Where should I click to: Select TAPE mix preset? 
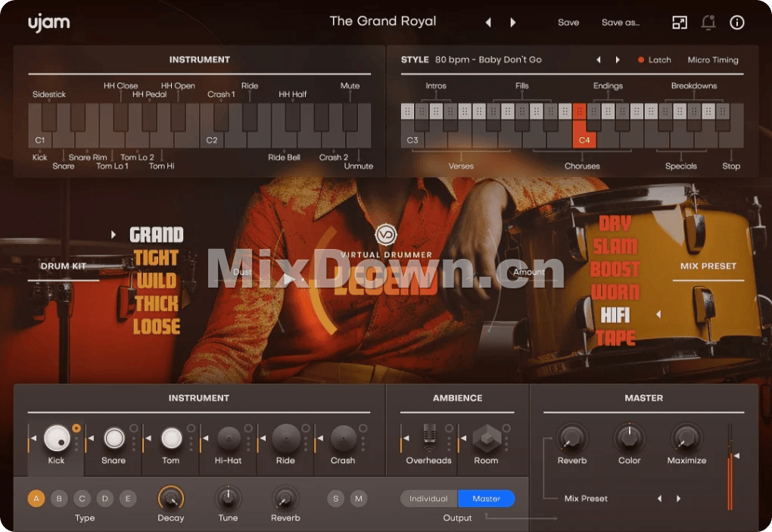tap(615, 338)
